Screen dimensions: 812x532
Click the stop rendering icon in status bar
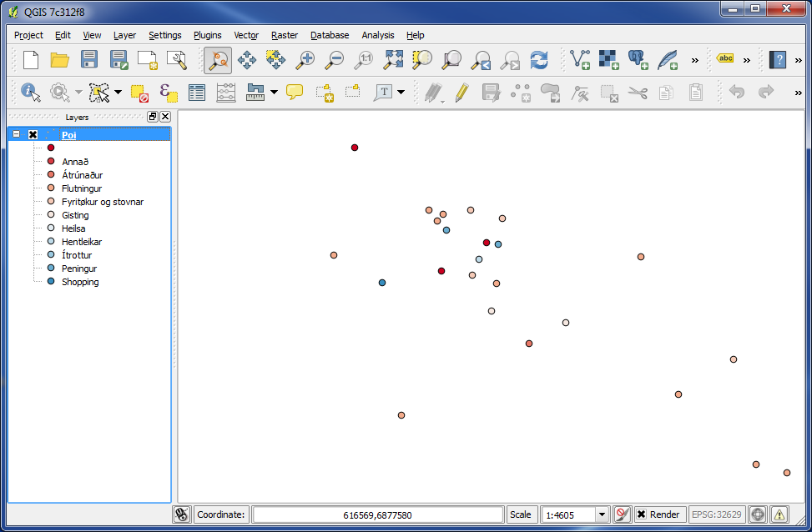(x=622, y=514)
